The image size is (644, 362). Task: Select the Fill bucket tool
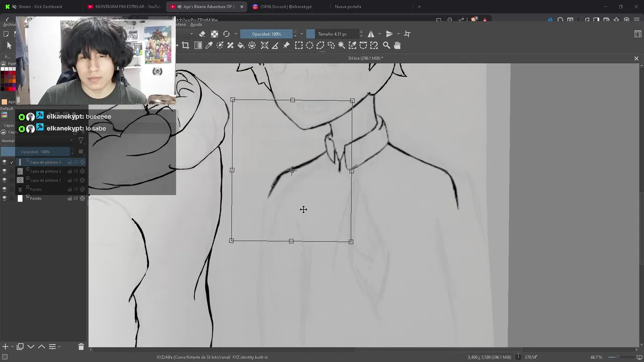(x=241, y=45)
